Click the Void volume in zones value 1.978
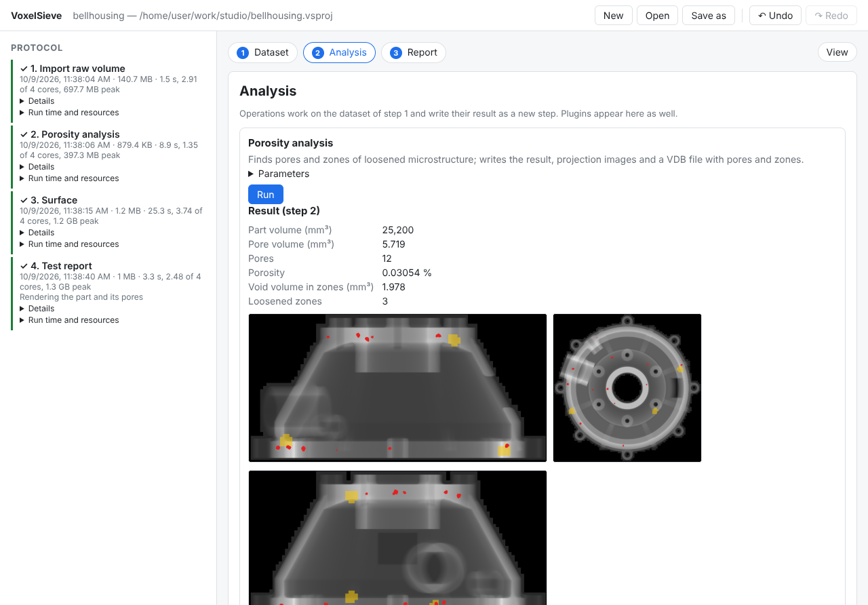This screenshot has height=605, width=868. pyautogui.click(x=394, y=287)
